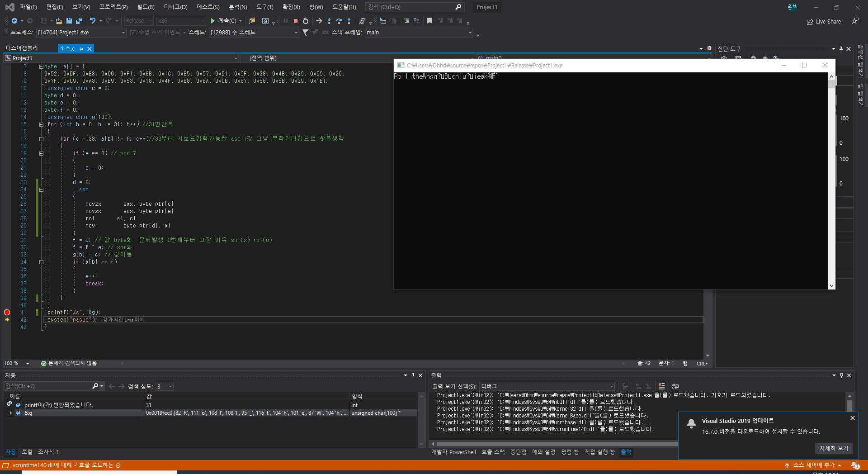Close the 소스.c editor tab

click(x=90, y=49)
